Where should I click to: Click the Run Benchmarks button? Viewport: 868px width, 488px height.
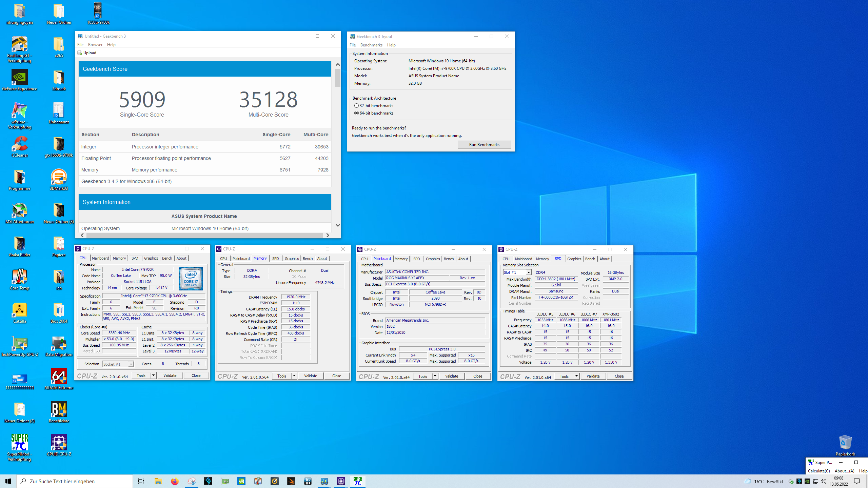tap(484, 145)
